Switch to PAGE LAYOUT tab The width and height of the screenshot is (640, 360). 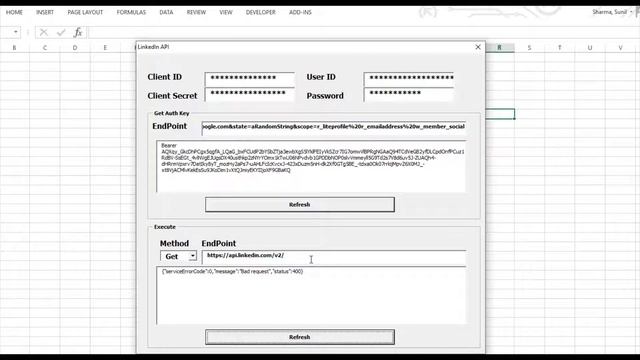[x=85, y=12]
